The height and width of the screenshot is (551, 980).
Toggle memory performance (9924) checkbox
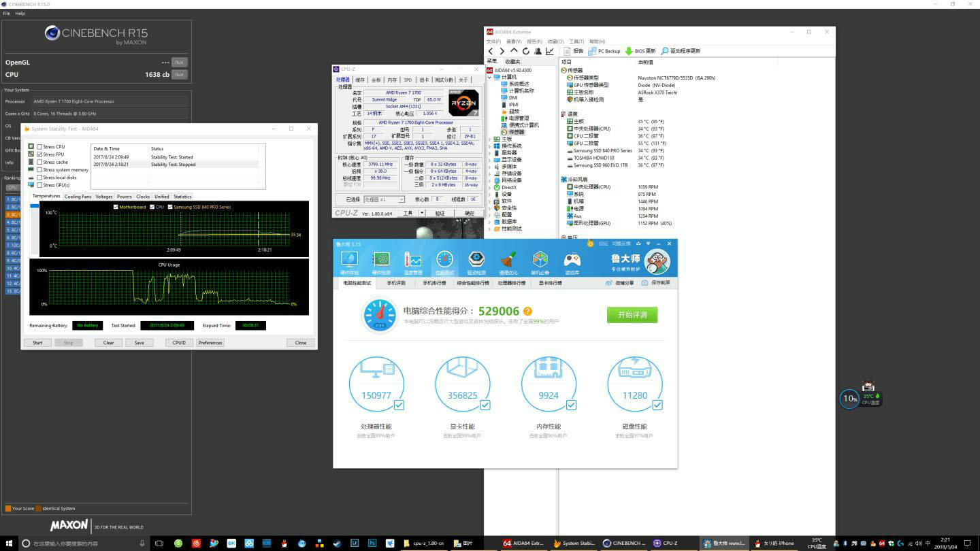571,405
